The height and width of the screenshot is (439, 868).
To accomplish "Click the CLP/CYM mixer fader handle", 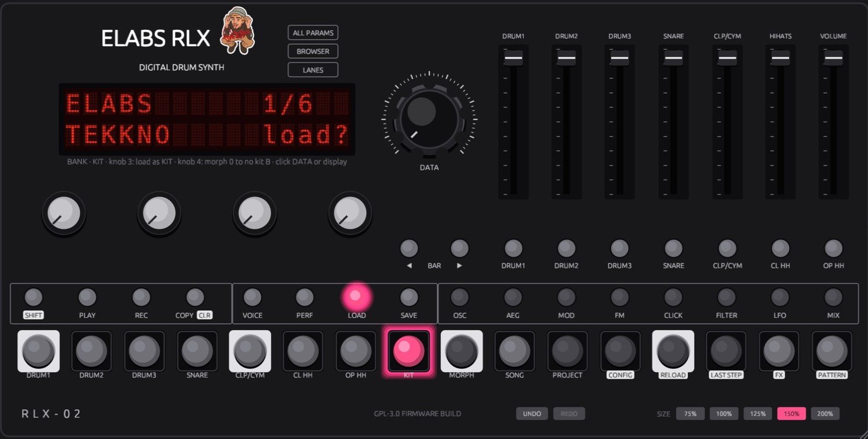I will pos(727,59).
